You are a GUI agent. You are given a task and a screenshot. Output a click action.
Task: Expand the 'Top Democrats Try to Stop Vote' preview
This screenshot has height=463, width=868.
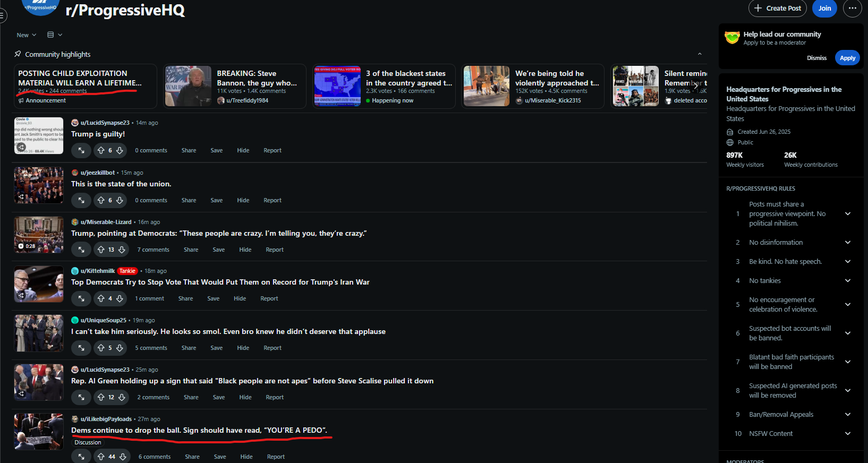coord(81,298)
